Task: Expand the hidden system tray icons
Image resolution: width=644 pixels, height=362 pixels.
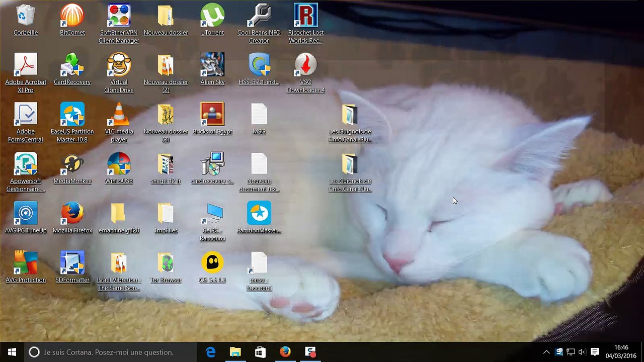Action: coord(546,352)
